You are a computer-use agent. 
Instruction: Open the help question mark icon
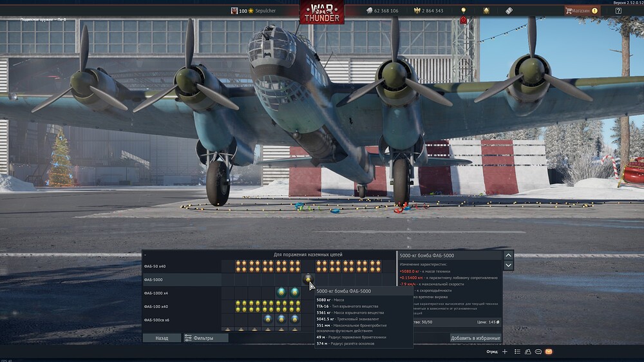(x=618, y=11)
